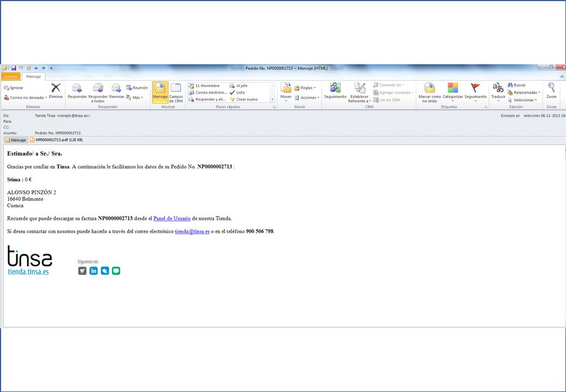Click subject text 'Pedido No. NP0000002713'
566x392 pixels.
[58, 133]
